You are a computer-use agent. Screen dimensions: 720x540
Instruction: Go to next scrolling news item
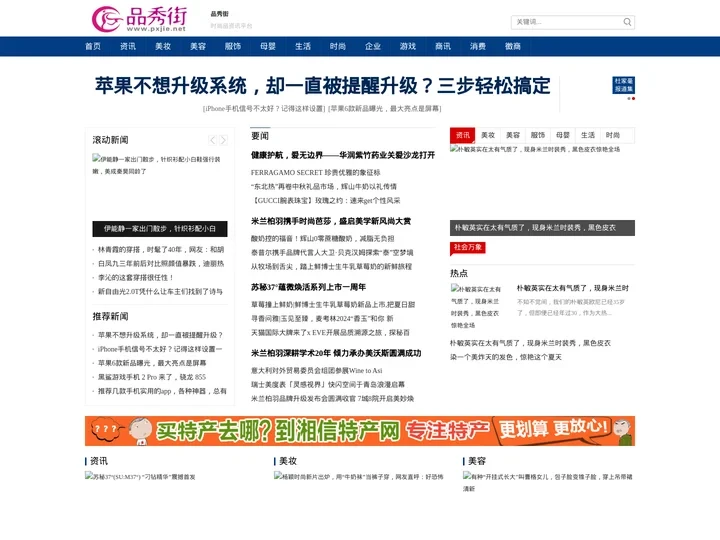pos(223,140)
